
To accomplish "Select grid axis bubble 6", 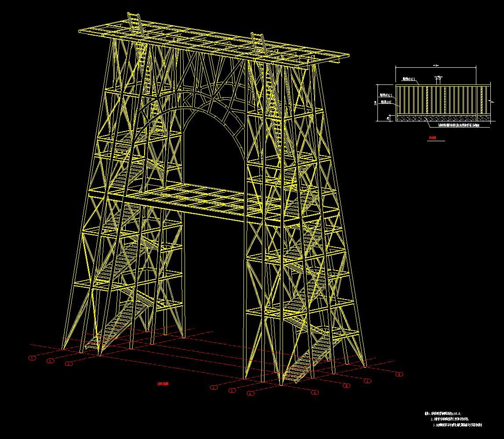I will tap(250, 393).
